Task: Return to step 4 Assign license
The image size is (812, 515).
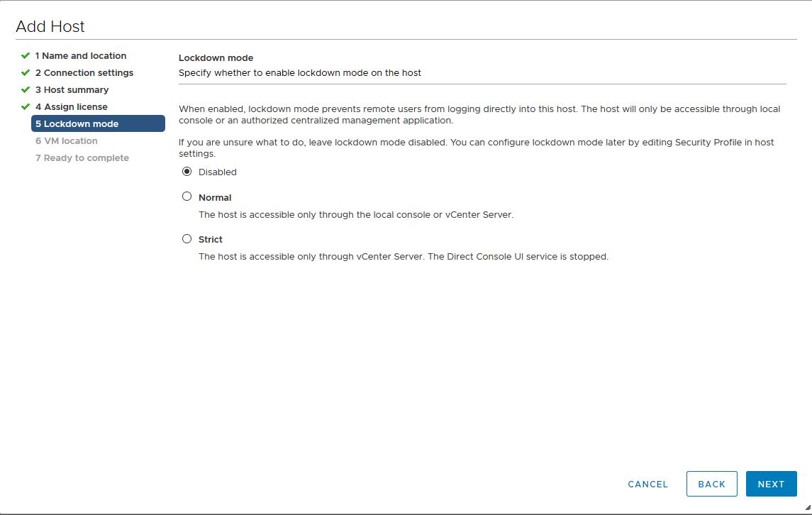Action: [72, 106]
